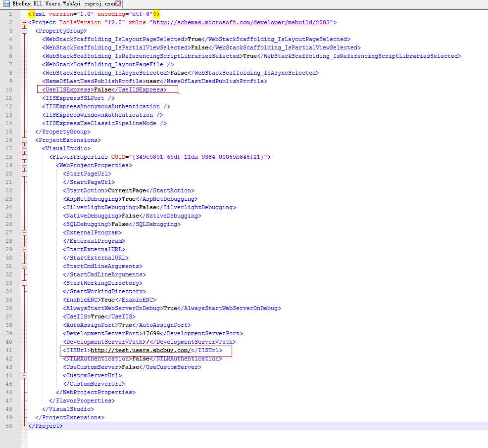Image resolution: width=488 pixels, height=448 pixels.
Task: Close the EbcBuy.Bll.Users.WebApi.csproj.user tab
Action: point(118,3)
